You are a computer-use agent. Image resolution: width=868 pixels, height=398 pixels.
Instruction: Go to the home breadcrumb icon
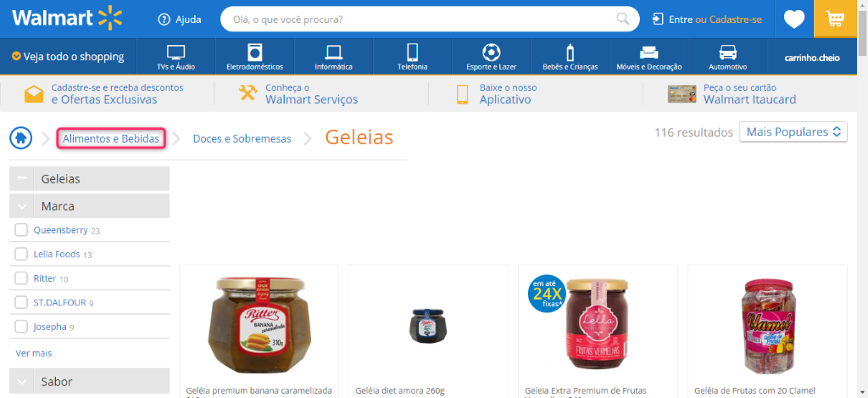coord(20,137)
